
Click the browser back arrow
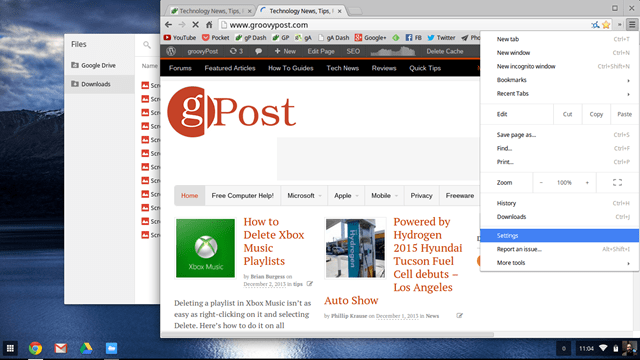tap(168, 25)
